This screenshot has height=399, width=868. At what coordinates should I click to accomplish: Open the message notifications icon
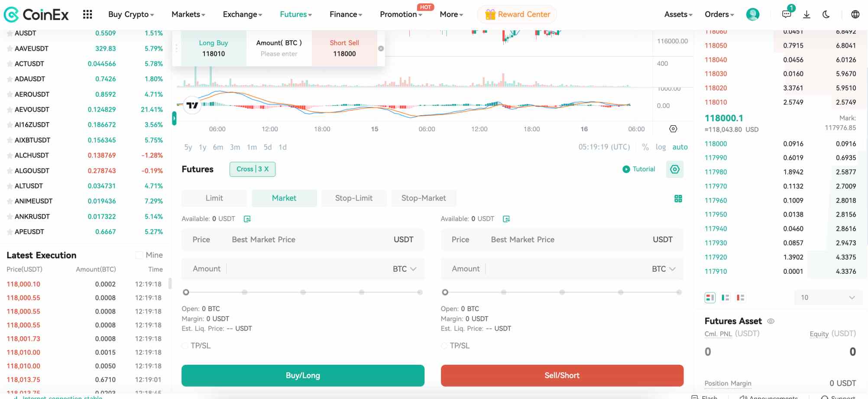786,14
